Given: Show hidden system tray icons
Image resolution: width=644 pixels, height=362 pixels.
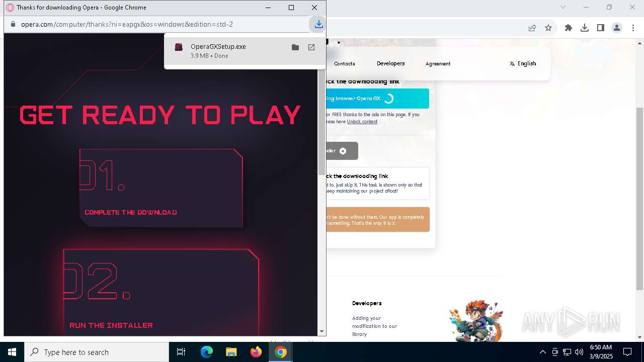Looking at the screenshot, I should point(542,352).
